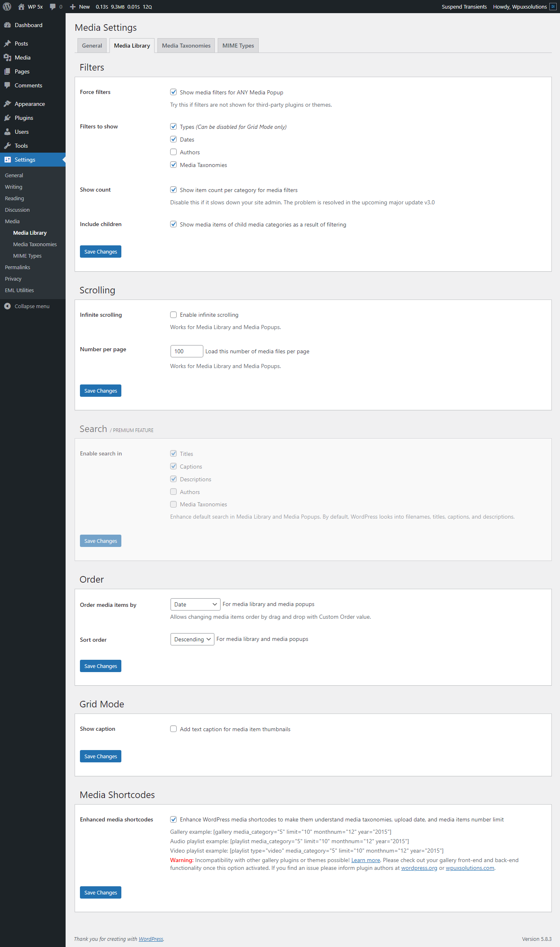Switch to the General tab
This screenshot has width=560, height=947.
pos(92,46)
